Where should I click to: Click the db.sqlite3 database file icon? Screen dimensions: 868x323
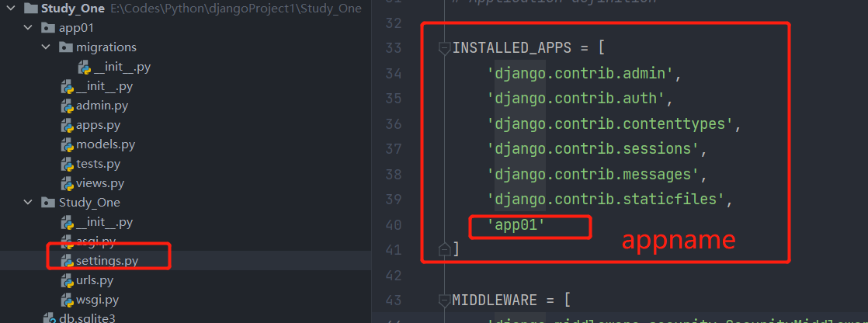pos(48,318)
